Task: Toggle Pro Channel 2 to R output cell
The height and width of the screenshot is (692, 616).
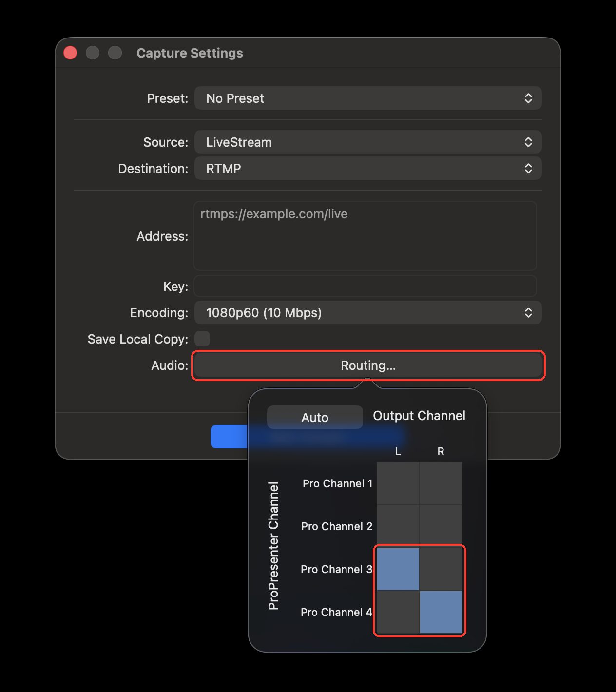Action: (x=441, y=526)
